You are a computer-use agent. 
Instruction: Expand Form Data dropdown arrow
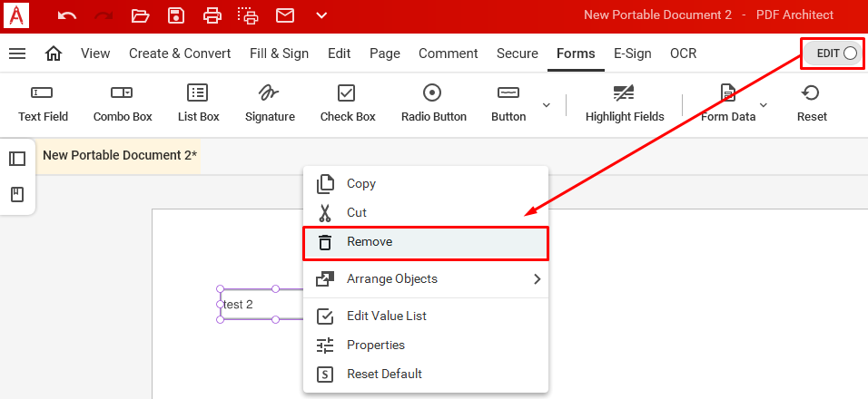(x=764, y=105)
